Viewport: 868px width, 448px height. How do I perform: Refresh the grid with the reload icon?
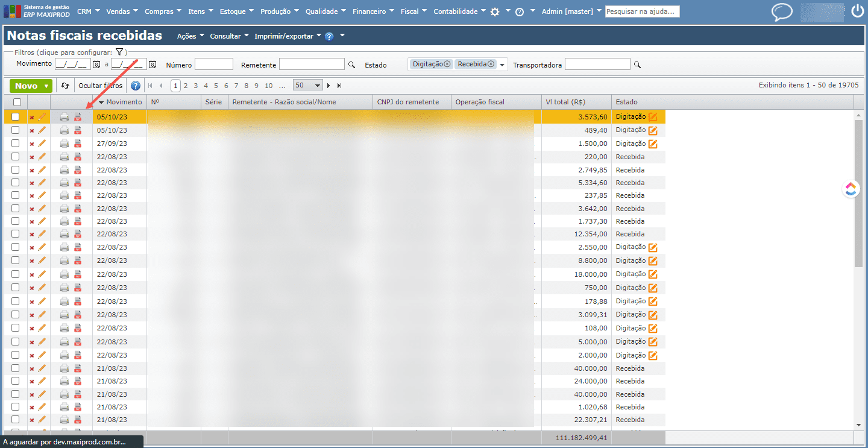click(65, 86)
